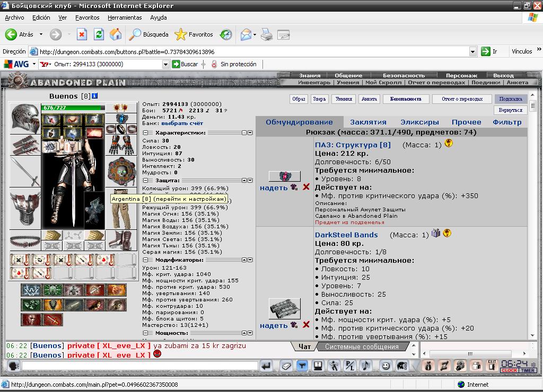Viewport: 543px width, 392px height.
Task: Go to the IE Home page
Action: point(116,34)
